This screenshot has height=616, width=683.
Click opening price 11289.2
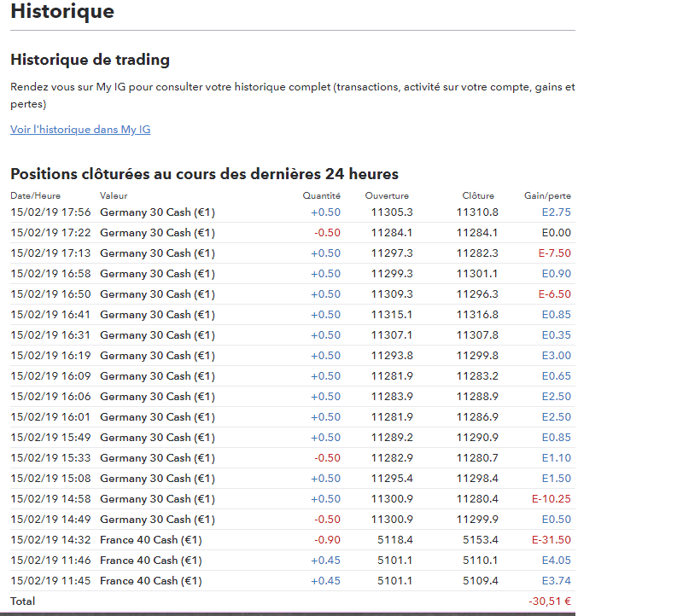pyautogui.click(x=392, y=437)
